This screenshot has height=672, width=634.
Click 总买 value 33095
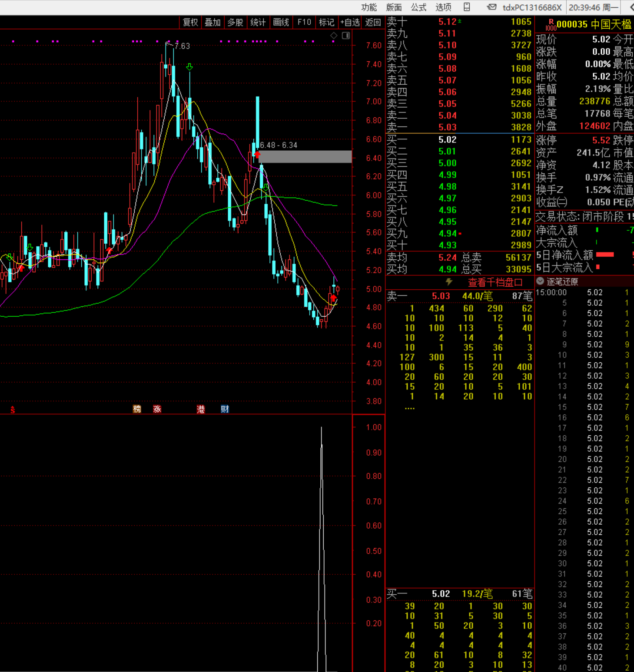click(x=518, y=269)
